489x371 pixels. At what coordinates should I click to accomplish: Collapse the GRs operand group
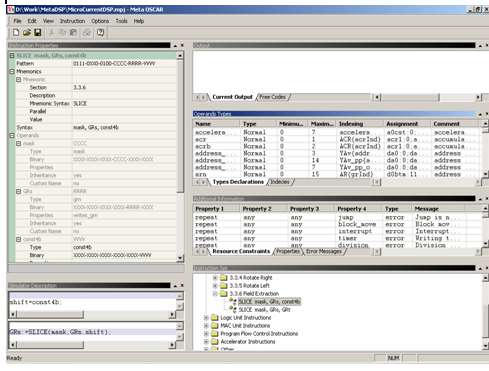[x=19, y=191]
